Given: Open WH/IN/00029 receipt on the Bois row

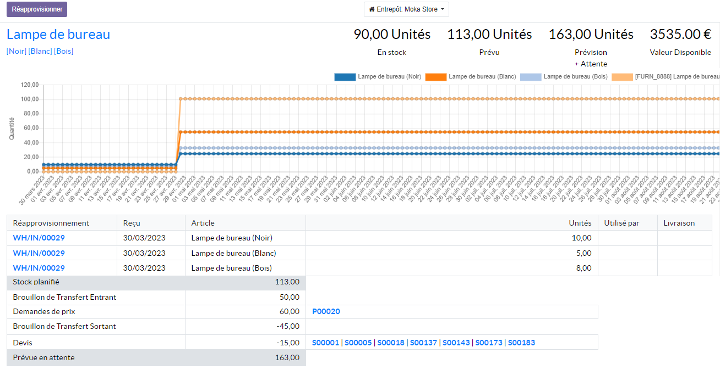Looking at the screenshot, I should pos(39,268).
